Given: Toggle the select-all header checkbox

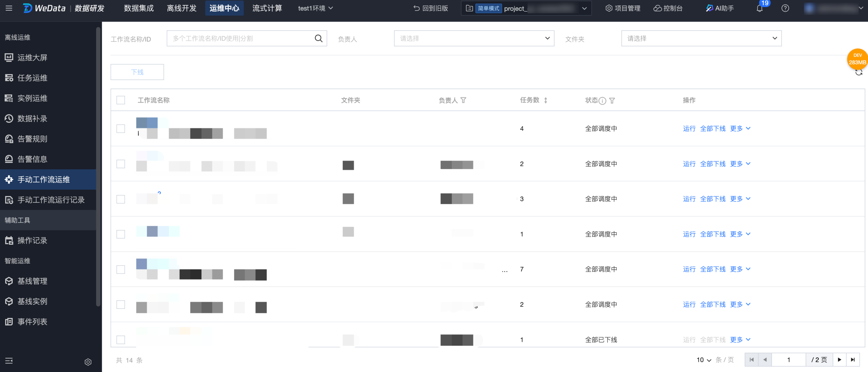Looking at the screenshot, I should point(121,101).
